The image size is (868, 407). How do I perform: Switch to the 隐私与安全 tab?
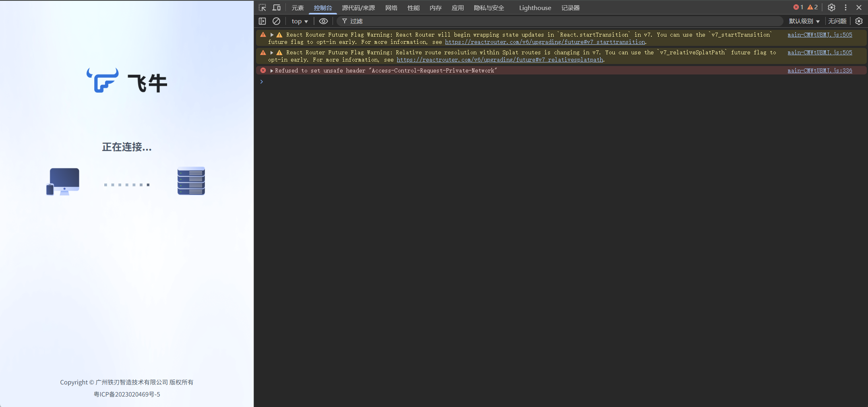tap(489, 8)
